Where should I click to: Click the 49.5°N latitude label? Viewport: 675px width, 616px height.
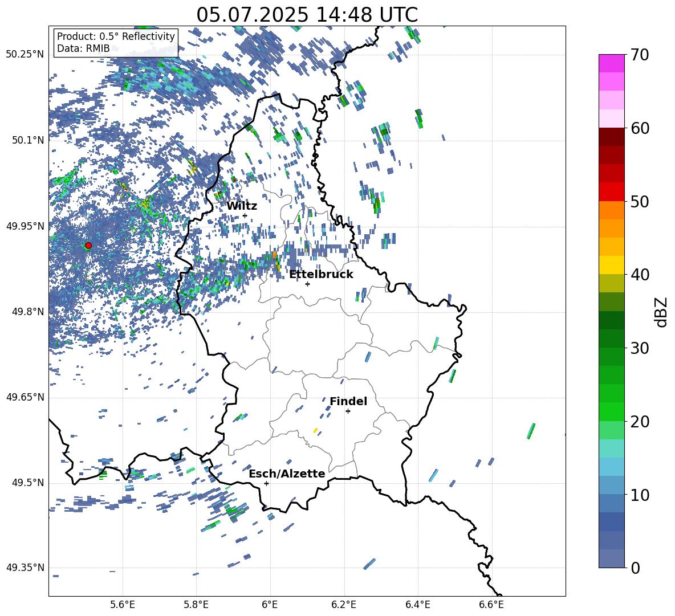point(27,483)
